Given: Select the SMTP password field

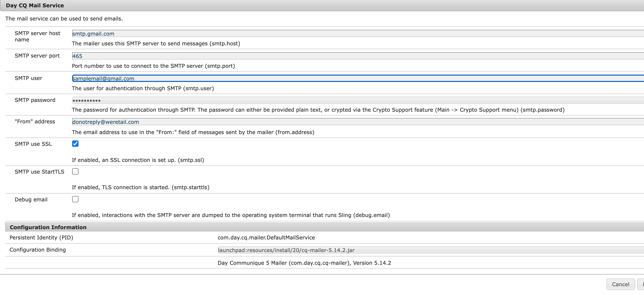Looking at the screenshot, I should tap(350, 100).
